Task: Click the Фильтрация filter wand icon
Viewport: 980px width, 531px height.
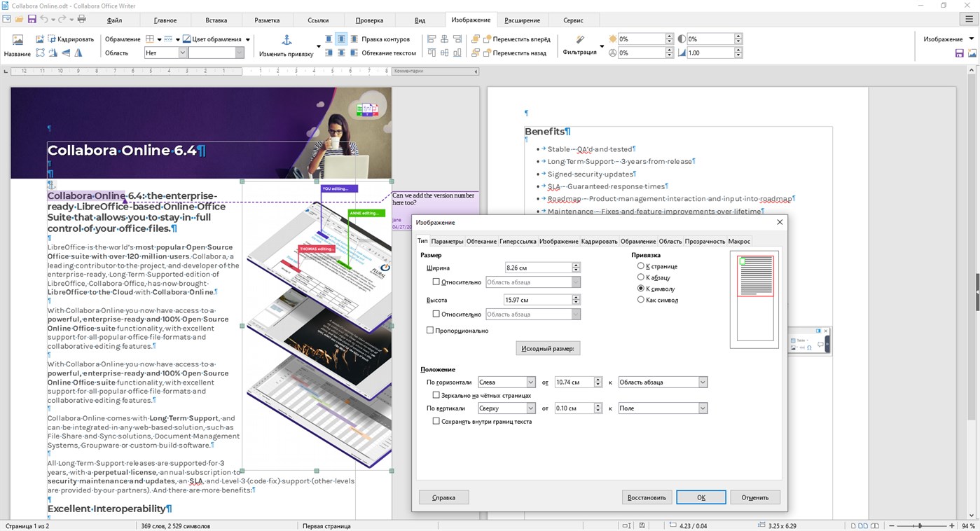Action: (580, 39)
